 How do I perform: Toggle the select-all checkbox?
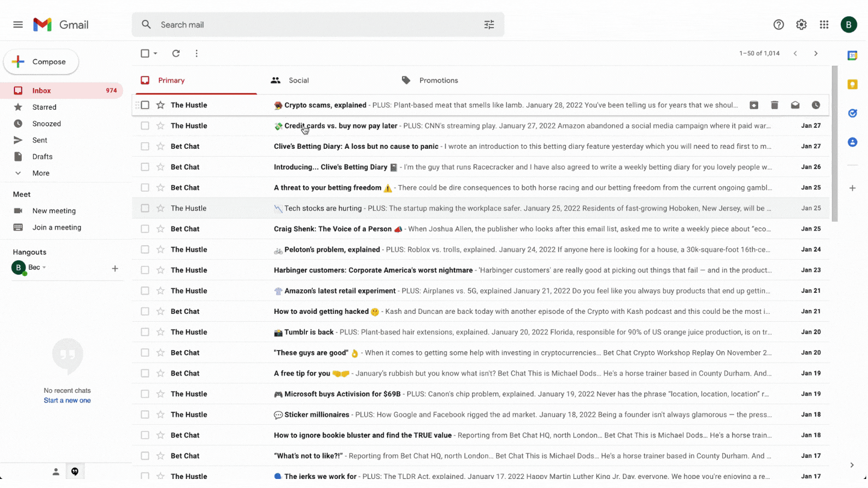[145, 54]
